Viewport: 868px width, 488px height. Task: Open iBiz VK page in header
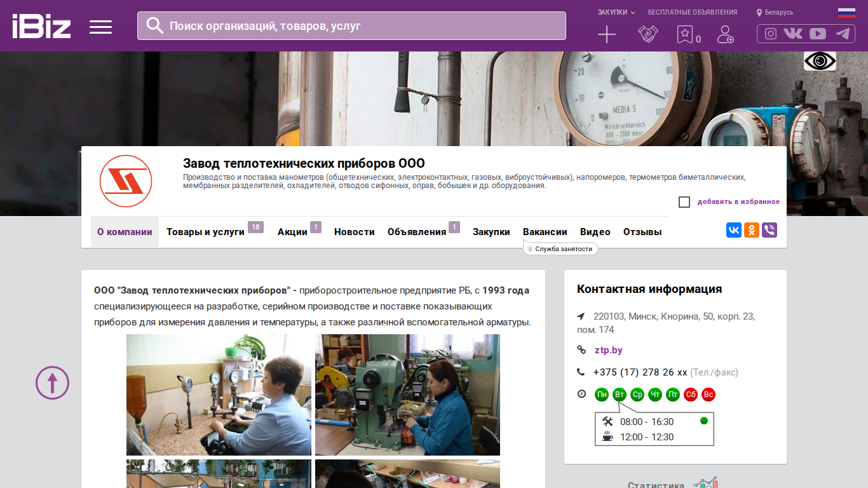tap(793, 34)
